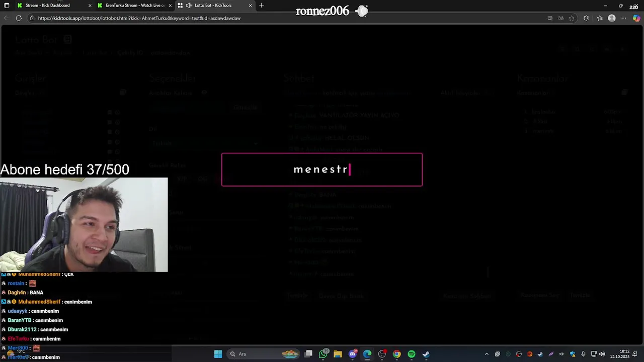Switch to Microsoft Edge in taskbar

(x=367, y=354)
